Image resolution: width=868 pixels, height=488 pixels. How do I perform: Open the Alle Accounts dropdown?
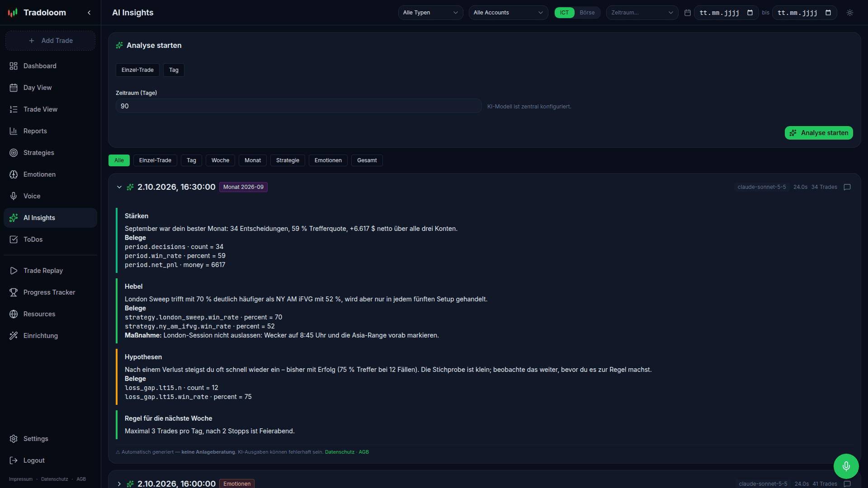(508, 13)
